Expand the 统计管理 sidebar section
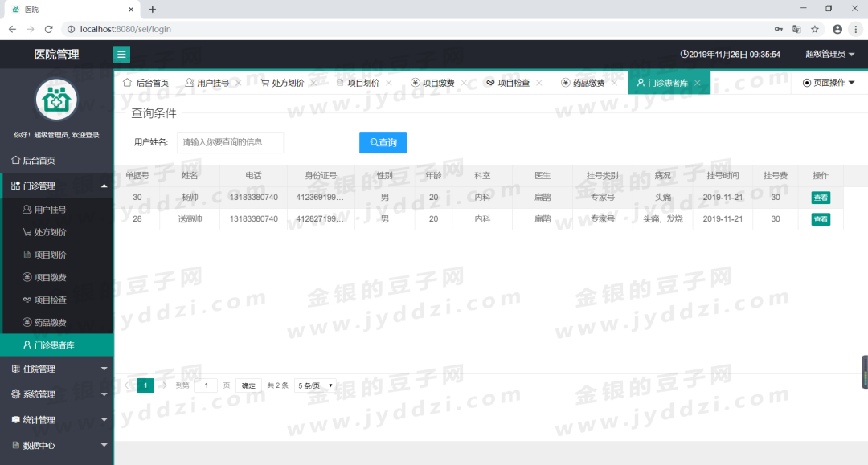 [56, 420]
